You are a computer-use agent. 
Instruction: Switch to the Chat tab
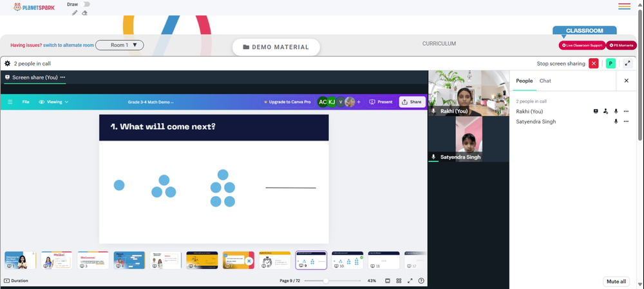tap(545, 81)
